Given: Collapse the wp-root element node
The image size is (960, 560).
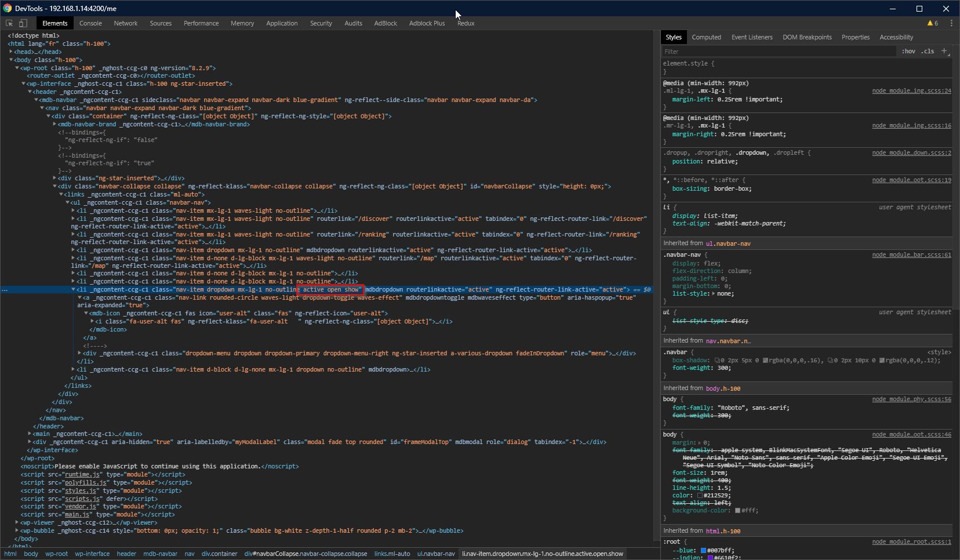Looking at the screenshot, I should point(17,68).
